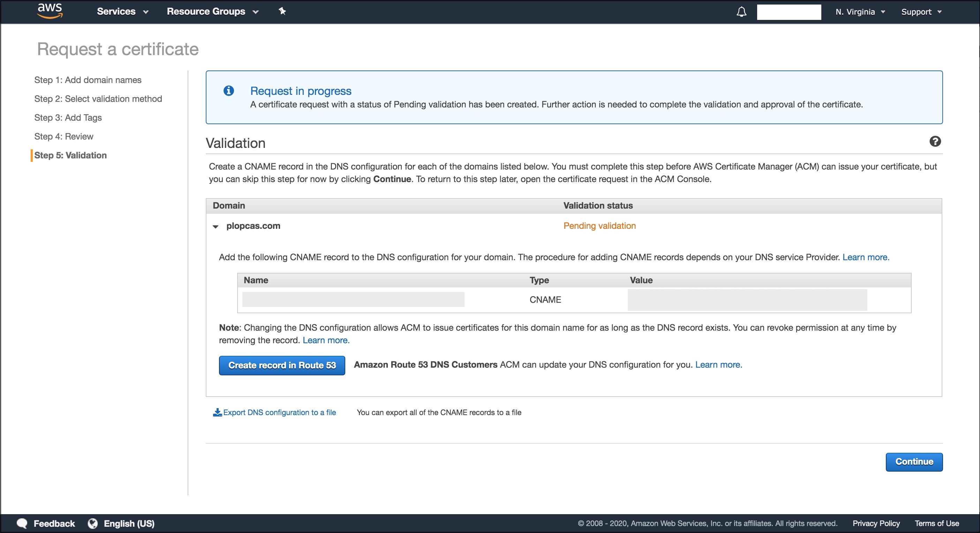Click the Name column header in record table

(256, 280)
